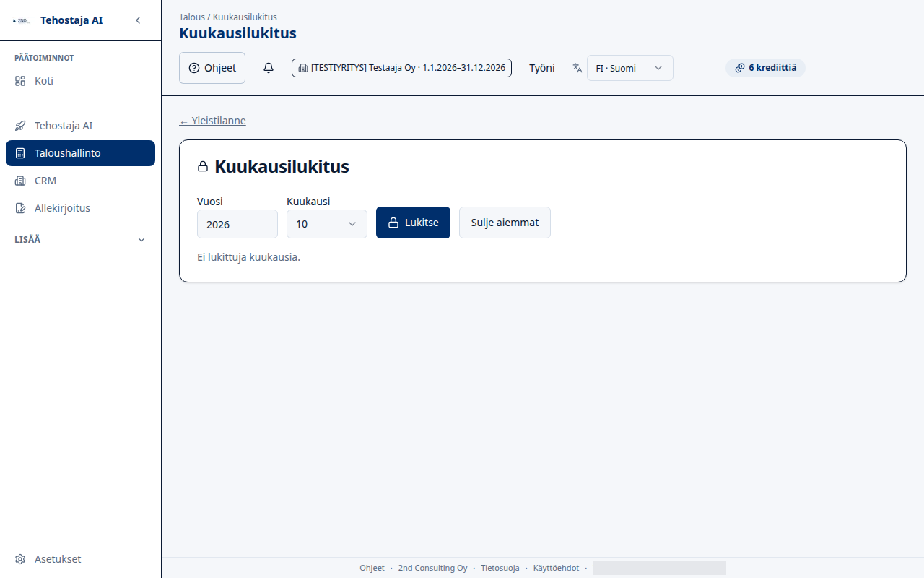Image resolution: width=924 pixels, height=578 pixels.
Task: Click the Vuosi year input field
Action: point(237,224)
